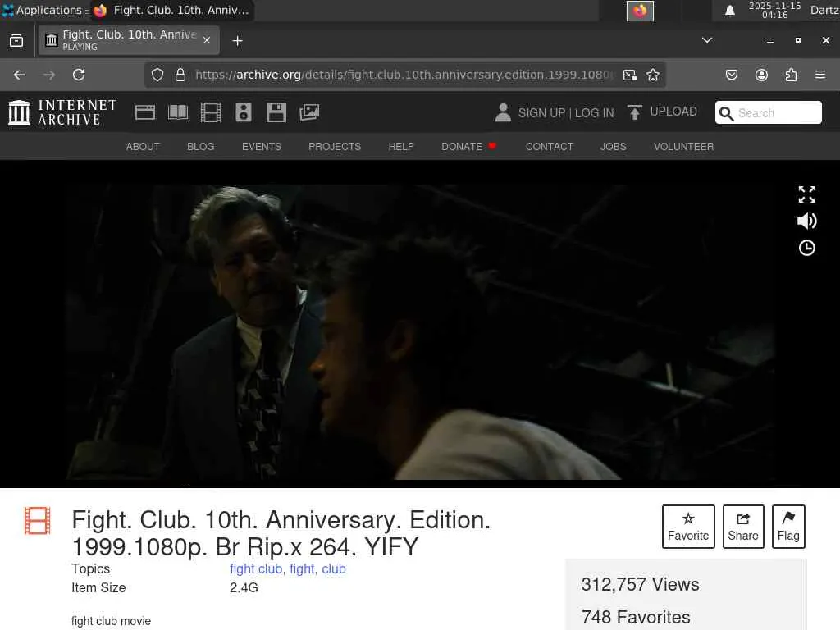
Task: Open the JOBS menu item
Action: tap(613, 147)
